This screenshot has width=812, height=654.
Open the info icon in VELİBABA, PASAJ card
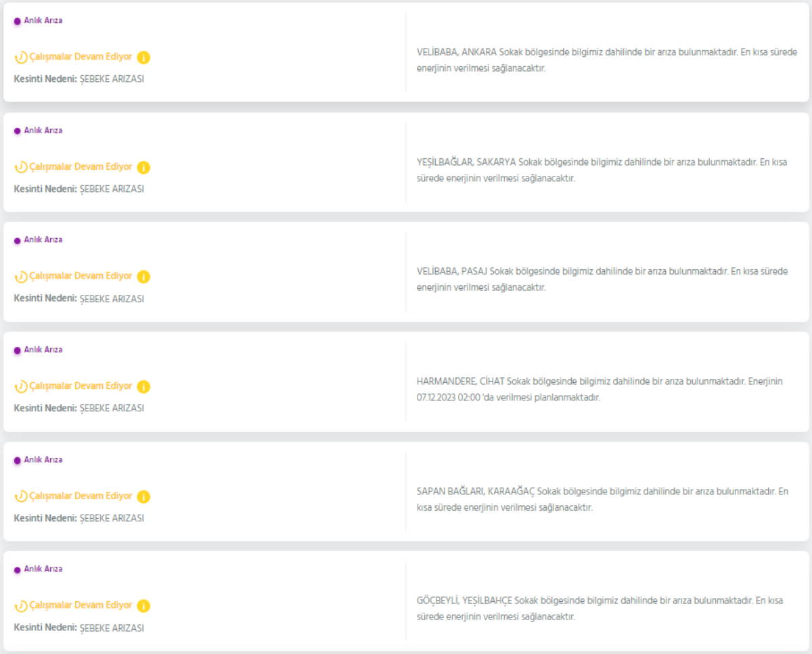[143, 277]
